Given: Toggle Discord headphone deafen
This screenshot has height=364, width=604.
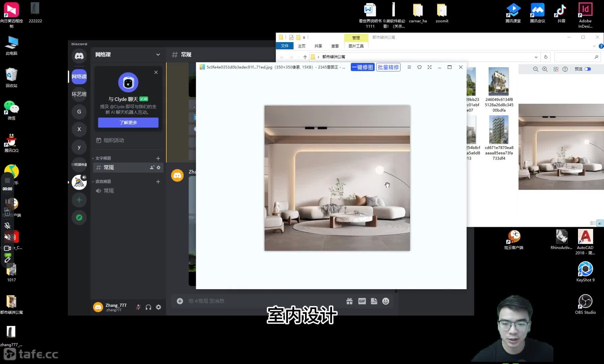Looking at the screenshot, I should [148, 307].
